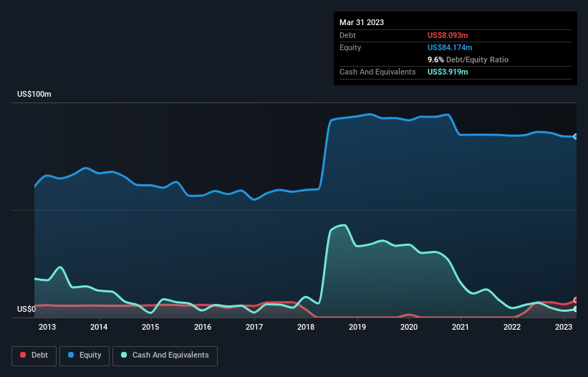Click the 2023 x-axis label
Screen dimensions: 588x377
coord(564,327)
